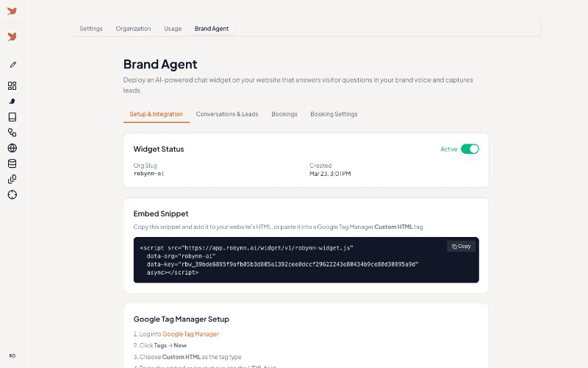The width and height of the screenshot is (588, 368).
Task: Click the 'Choose Custom HTML as the tag type' step
Action: tap(187, 357)
